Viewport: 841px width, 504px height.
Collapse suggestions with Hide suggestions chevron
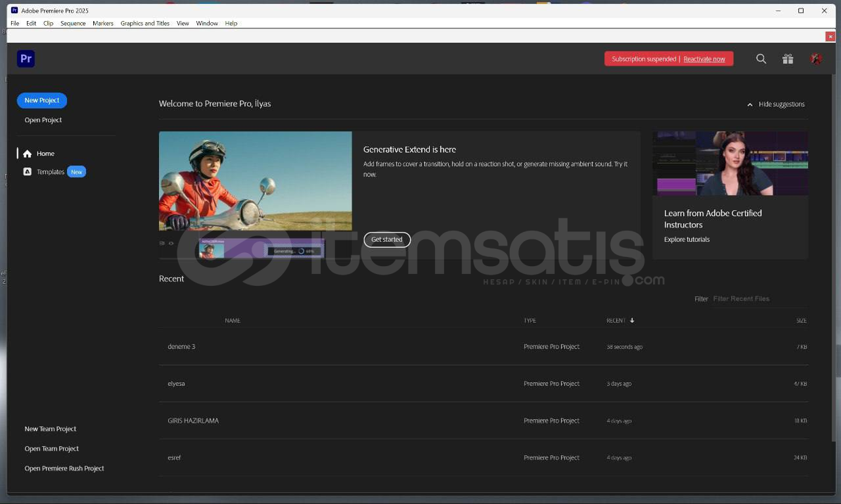click(750, 104)
